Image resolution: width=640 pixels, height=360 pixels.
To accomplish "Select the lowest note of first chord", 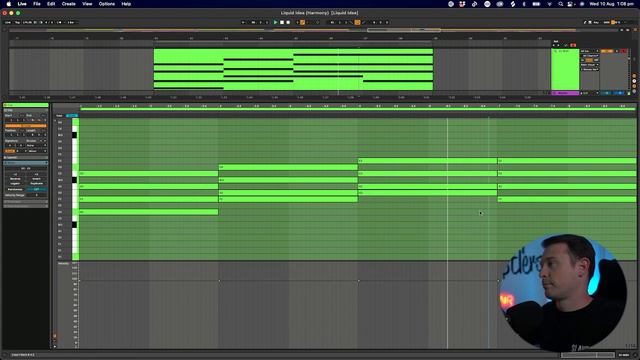I will (149, 212).
